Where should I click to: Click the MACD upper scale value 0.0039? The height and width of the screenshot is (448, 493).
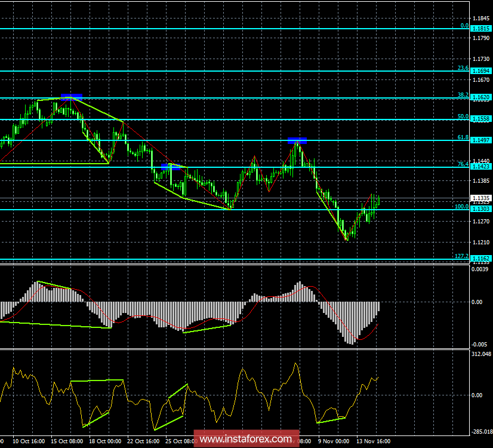[x=480, y=269]
